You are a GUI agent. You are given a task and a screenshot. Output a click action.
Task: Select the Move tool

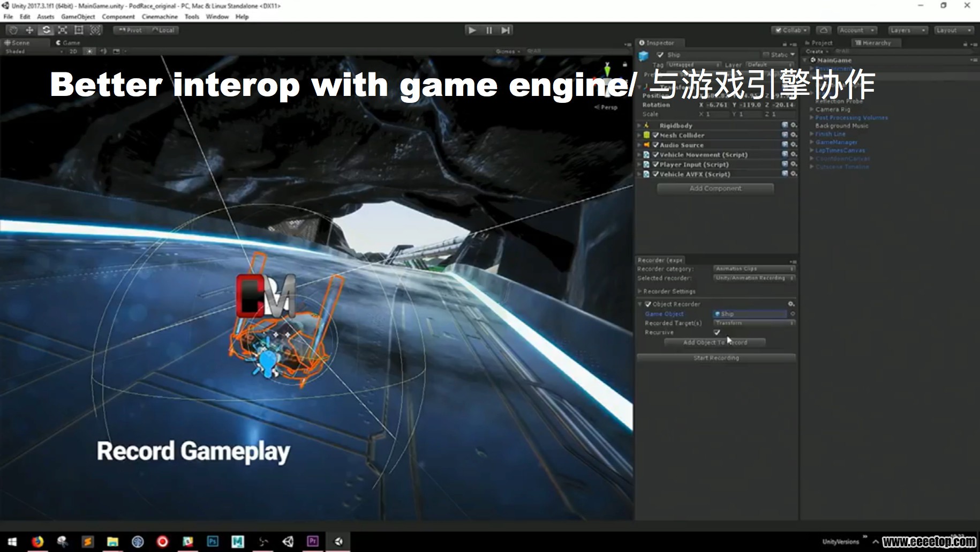coord(30,30)
